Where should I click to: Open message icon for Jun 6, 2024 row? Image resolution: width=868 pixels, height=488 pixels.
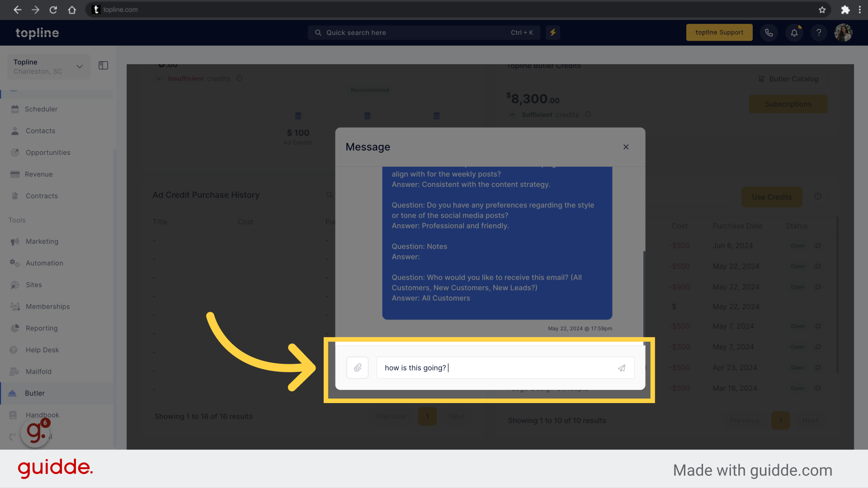[818, 246]
